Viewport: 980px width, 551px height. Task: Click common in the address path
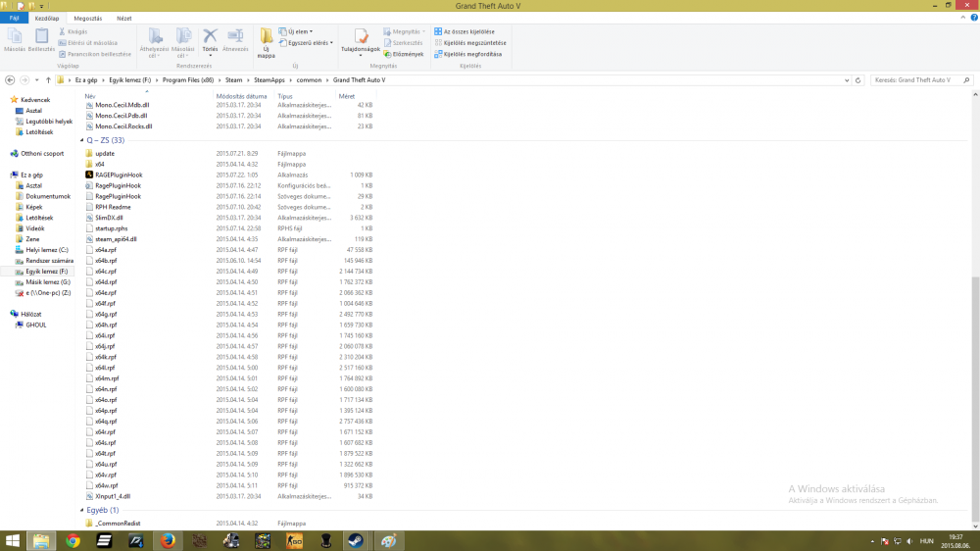(x=309, y=80)
